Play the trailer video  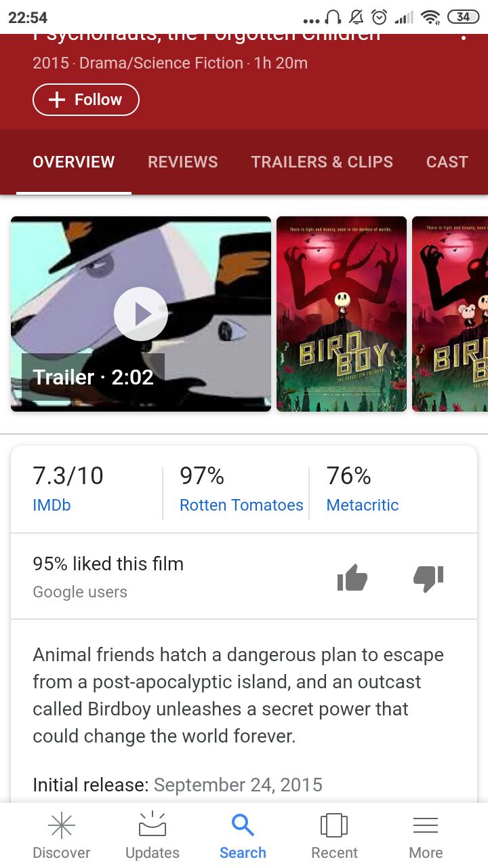click(x=141, y=314)
